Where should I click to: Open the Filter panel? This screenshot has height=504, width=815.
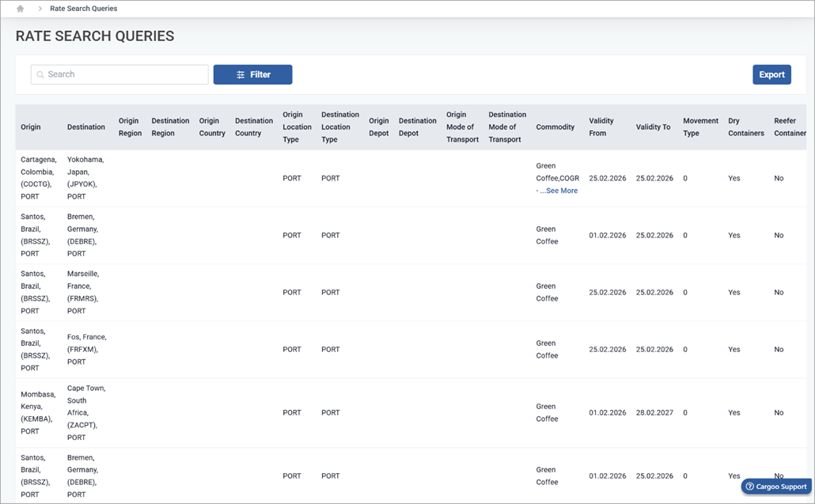click(252, 74)
